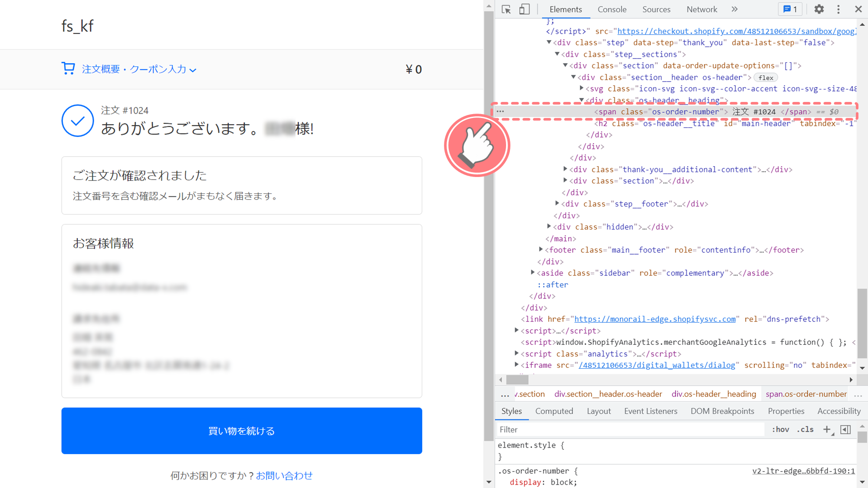Expand the hidden div node
868x488 pixels.
(549, 226)
